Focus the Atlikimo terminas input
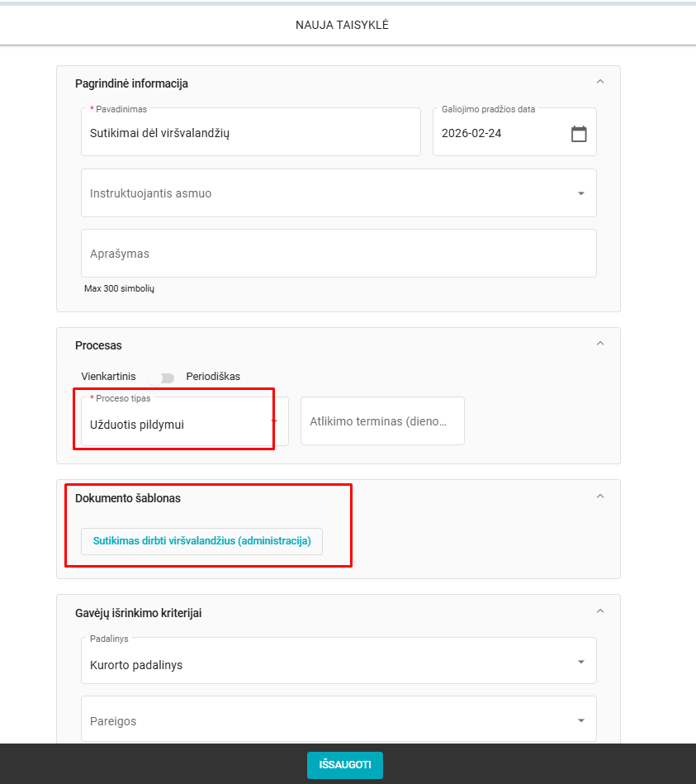Image resolution: width=696 pixels, height=784 pixels. click(x=381, y=421)
